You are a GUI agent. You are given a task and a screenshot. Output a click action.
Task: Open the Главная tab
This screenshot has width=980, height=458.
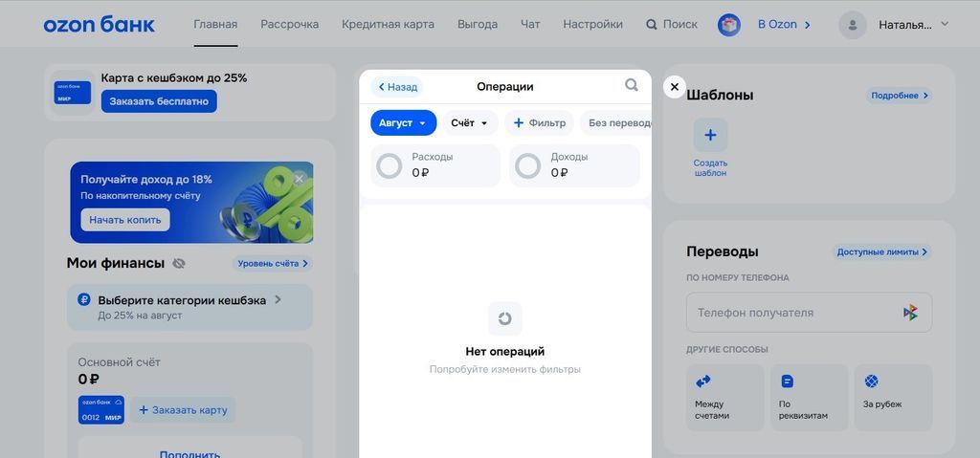pos(215,24)
